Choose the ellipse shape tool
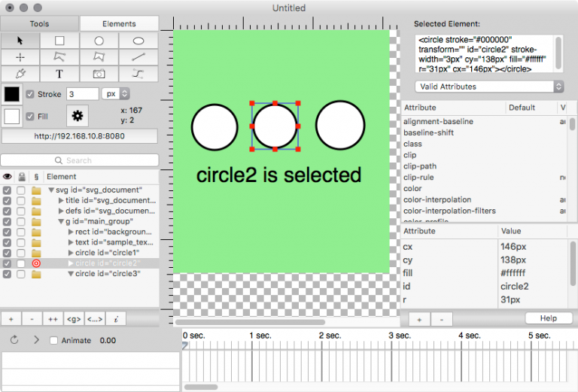 tap(138, 41)
